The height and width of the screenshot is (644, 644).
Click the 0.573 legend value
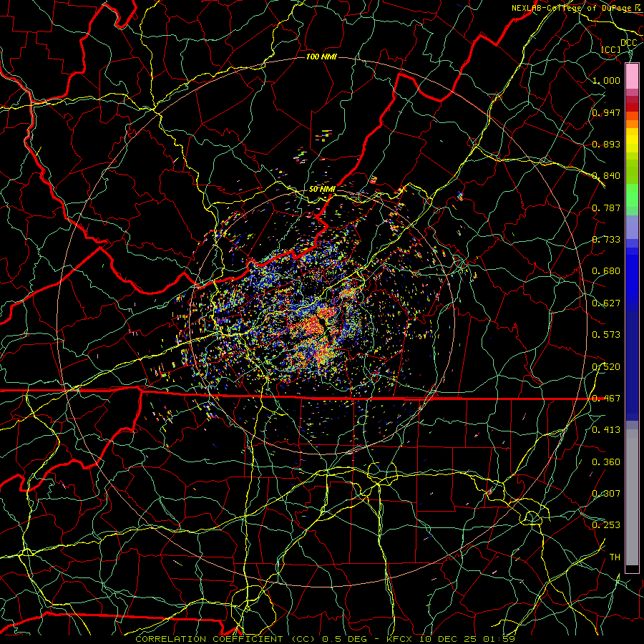[606, 335]
